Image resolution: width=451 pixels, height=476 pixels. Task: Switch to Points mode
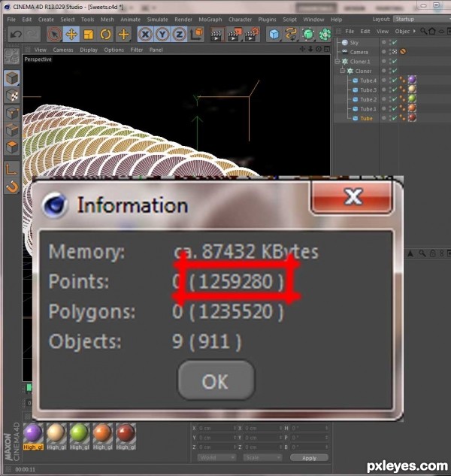(x=12, y=113)
